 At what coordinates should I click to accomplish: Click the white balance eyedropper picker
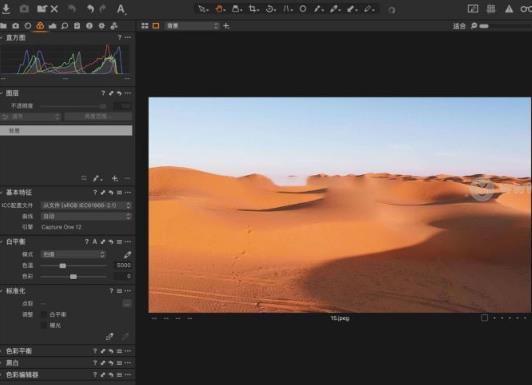pyautogui.click(x=127, y=254)
